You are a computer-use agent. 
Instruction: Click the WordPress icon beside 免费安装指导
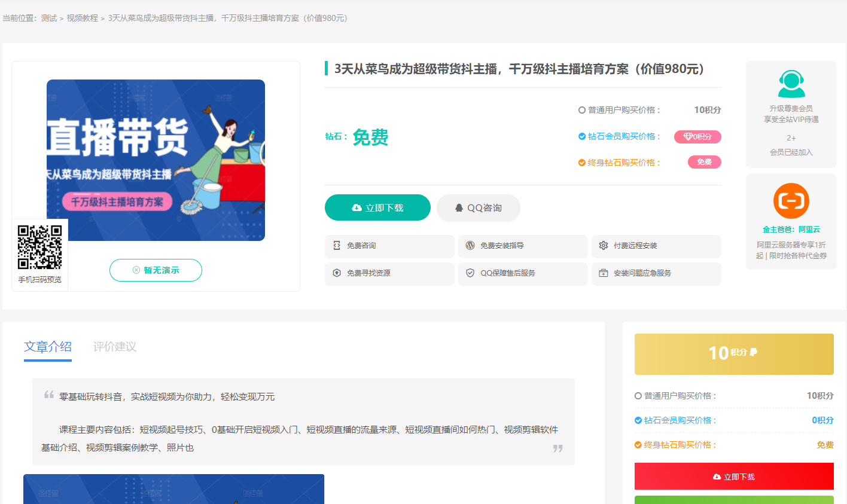pos(470,245)
